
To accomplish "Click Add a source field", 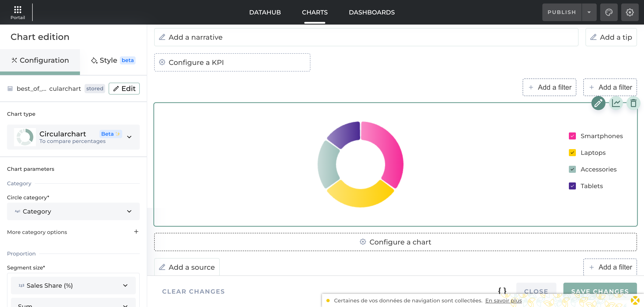I will 187,267.
